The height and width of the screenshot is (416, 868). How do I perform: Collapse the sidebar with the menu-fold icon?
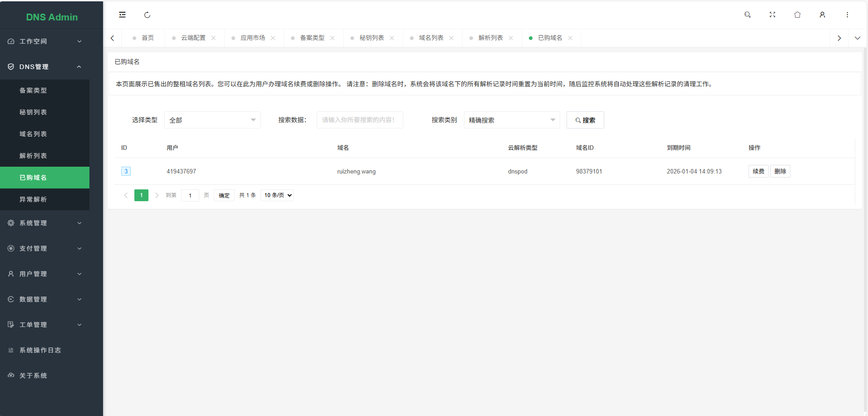point(122,15)
